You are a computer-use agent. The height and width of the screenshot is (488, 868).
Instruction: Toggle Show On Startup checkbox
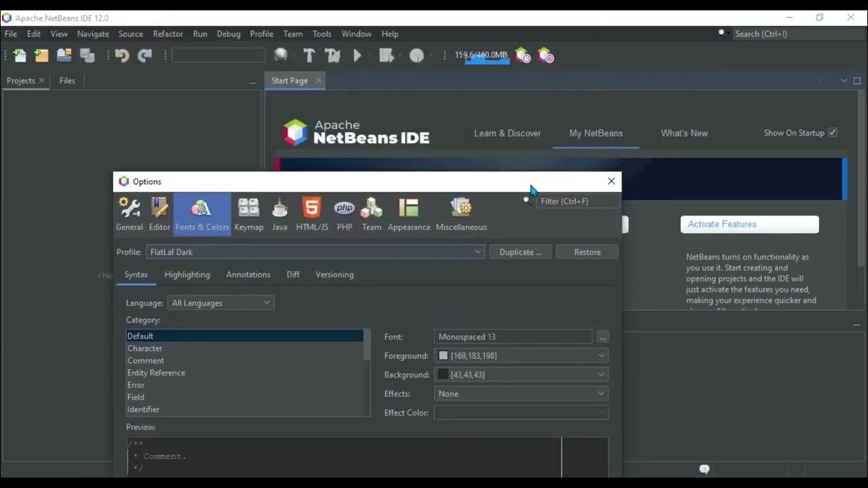point(833,133)
